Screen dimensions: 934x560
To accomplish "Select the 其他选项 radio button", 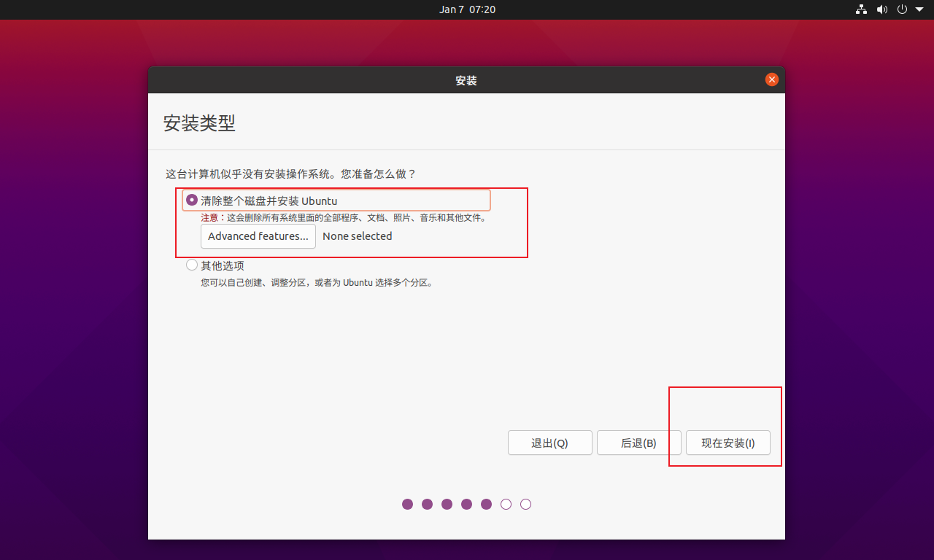I will [x=192, y=265].
